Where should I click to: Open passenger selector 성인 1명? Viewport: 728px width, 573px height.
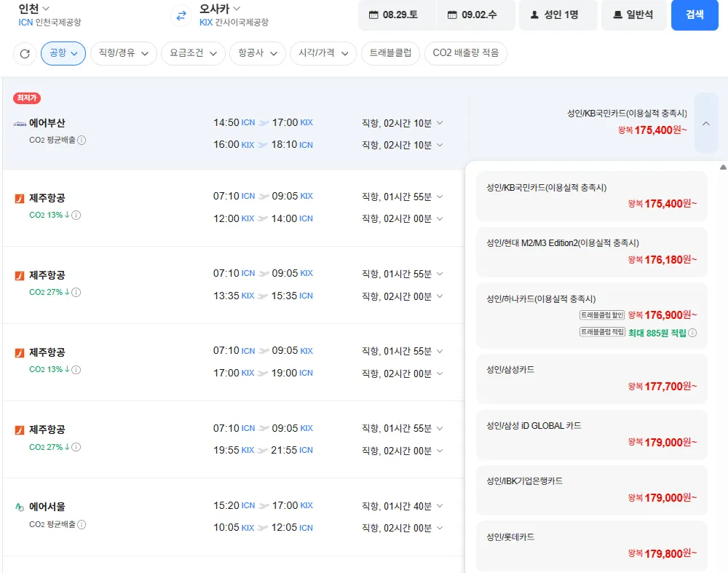coord(558,15)
